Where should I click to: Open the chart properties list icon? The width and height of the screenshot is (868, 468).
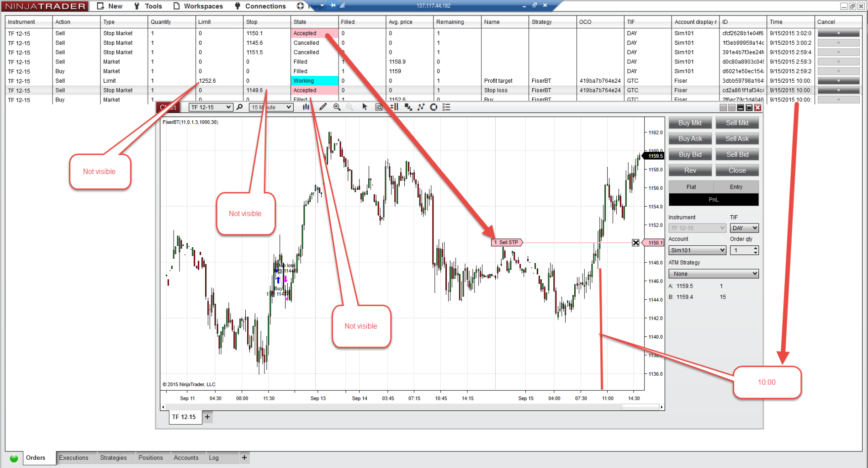pyautogui.click(x=446, y=107)
